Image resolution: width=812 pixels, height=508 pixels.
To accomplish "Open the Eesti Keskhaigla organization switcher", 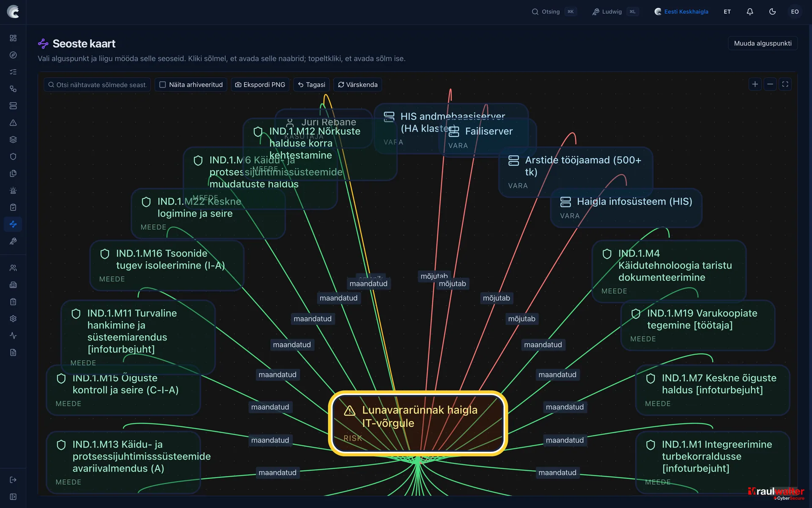I will pyautogui.click(x=681, y=12).
